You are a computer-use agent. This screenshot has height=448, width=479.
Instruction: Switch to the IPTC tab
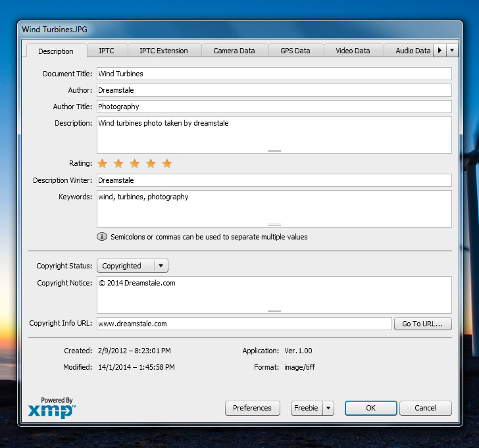(106, 51)
